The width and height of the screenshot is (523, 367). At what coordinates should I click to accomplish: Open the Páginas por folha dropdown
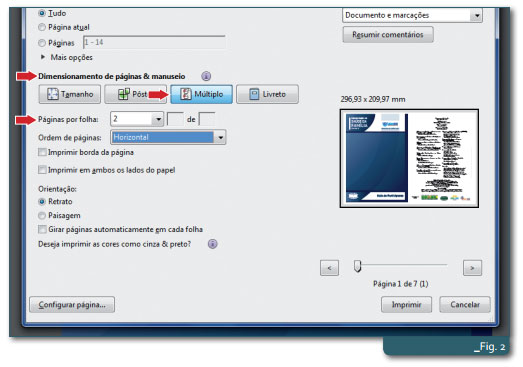pos(137,119)
